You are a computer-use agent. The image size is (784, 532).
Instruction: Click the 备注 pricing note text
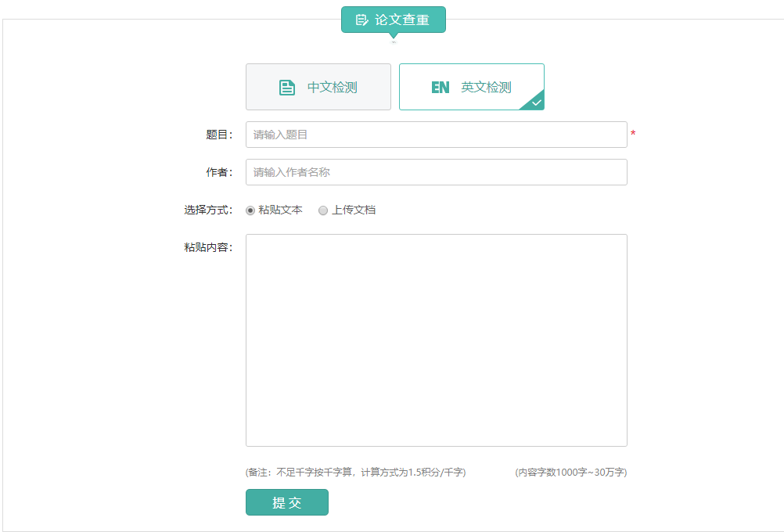tap(356, 473)
